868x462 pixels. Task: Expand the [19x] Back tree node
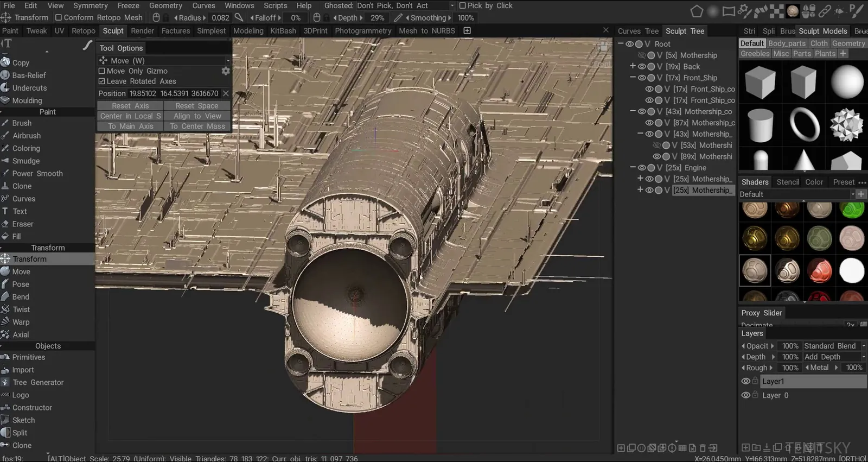(x=633, y=66)
